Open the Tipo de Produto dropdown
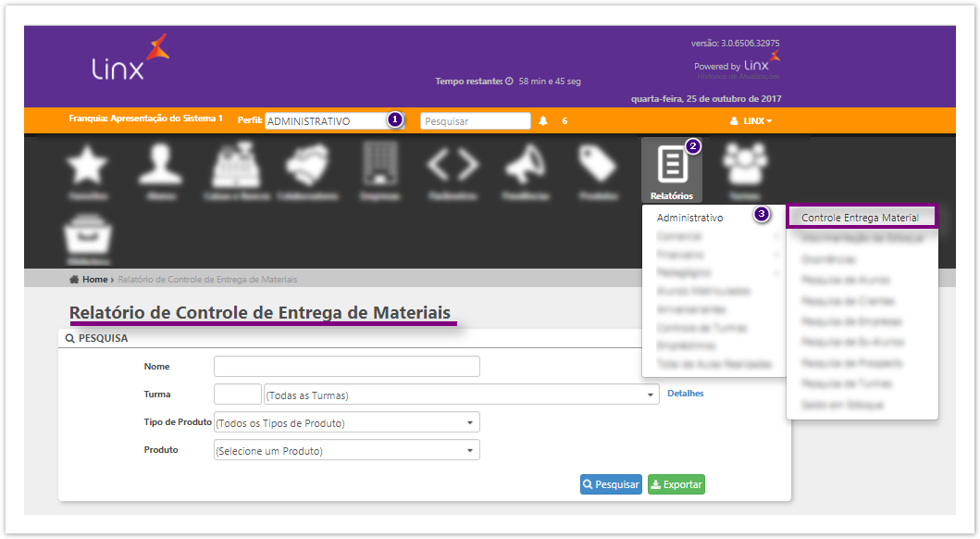980x539 pixels. (x=346, y=421)
